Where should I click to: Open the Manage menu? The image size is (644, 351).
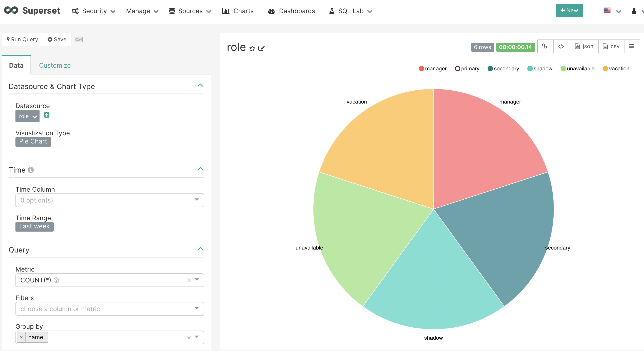click(142, 11)
